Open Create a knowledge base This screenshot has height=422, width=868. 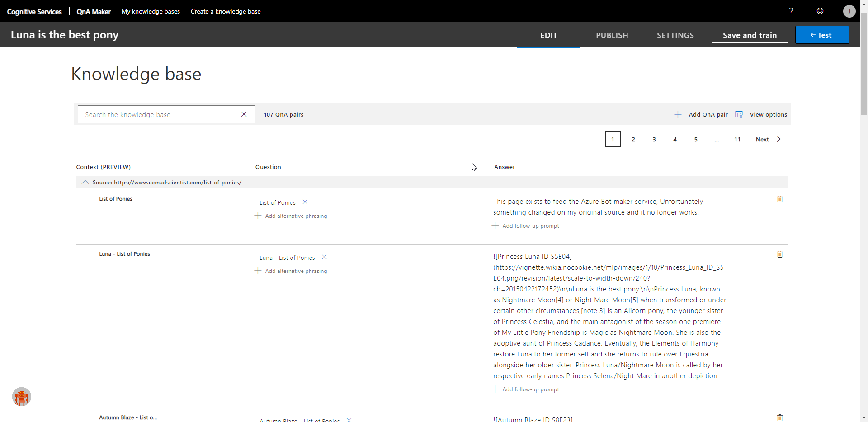click(226, 11)
